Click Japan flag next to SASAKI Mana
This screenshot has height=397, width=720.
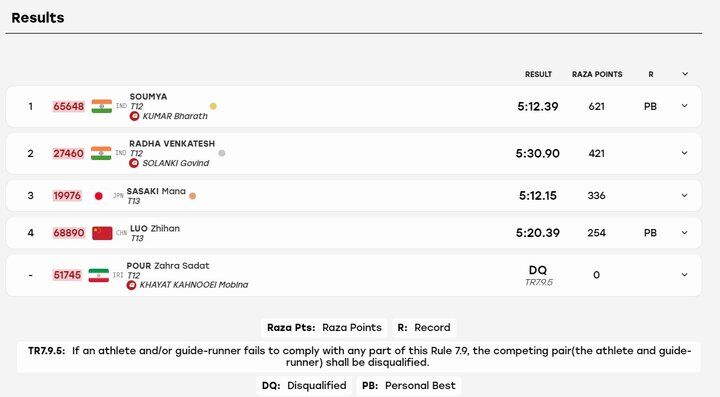pos(99,196)
